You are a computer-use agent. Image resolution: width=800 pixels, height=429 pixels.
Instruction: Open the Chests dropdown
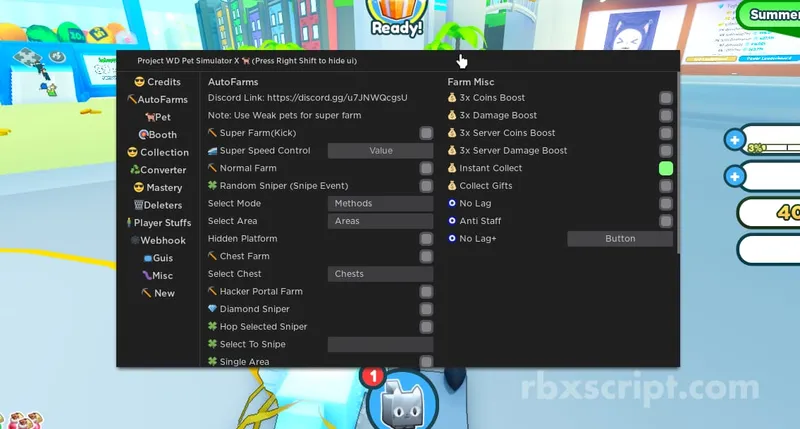380,274
